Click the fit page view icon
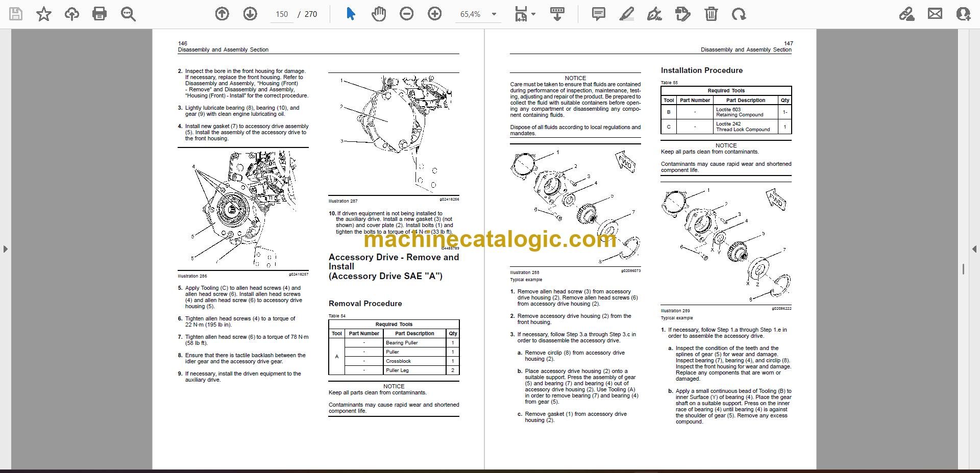 coord(521,14)
